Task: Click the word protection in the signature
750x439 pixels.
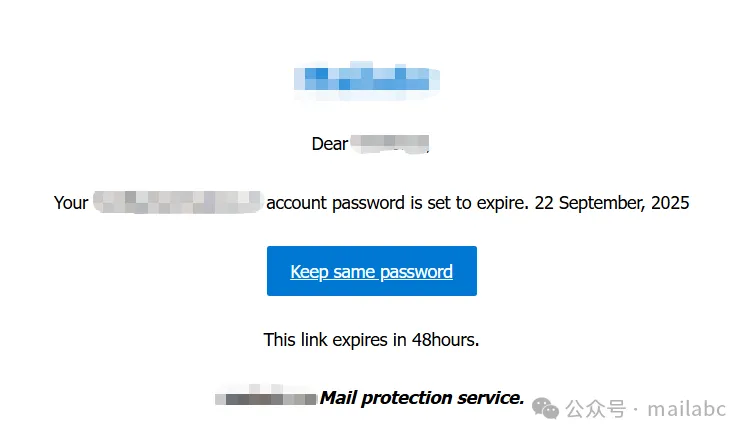Action: coord(408,398)
